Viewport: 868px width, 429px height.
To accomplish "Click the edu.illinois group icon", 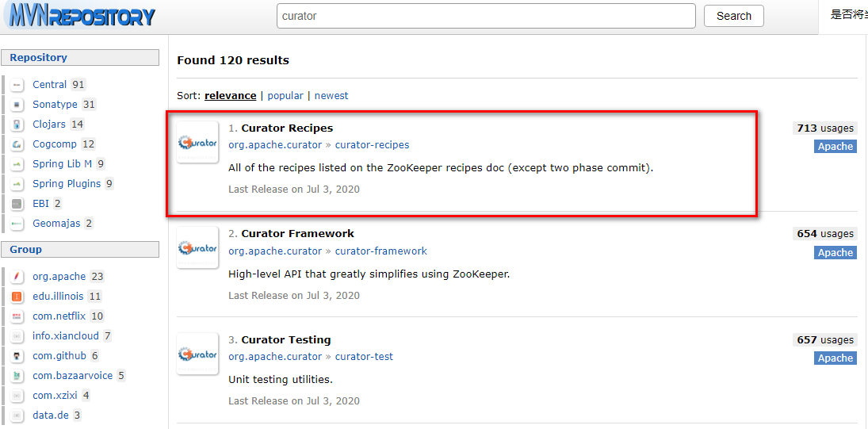I will point(17,296).
